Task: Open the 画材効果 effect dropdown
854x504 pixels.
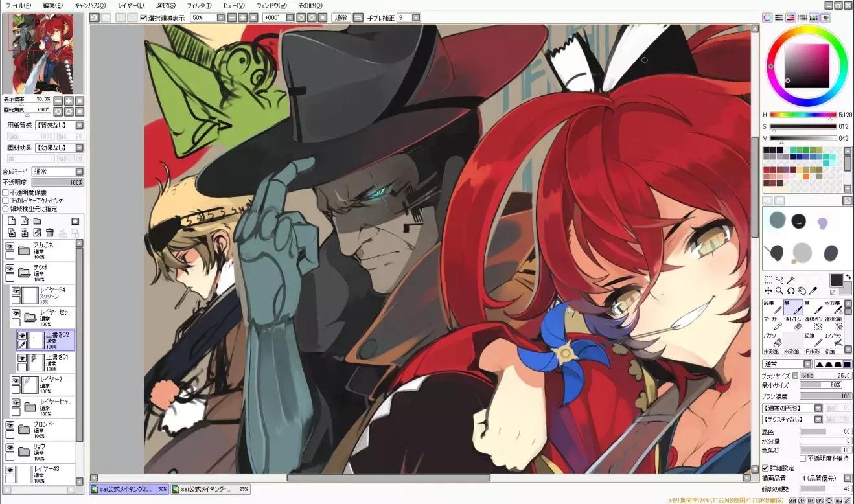Action: [x=80, y=148]
